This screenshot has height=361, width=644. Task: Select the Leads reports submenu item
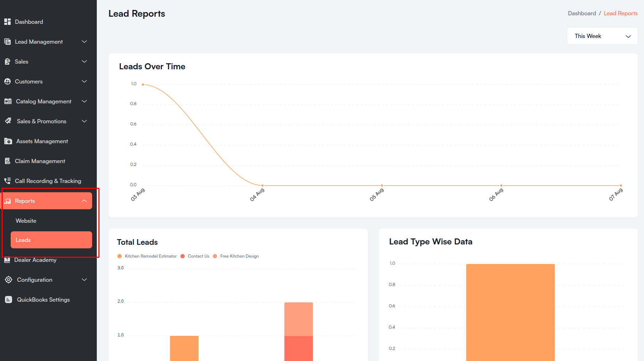[x=51, y=240]
